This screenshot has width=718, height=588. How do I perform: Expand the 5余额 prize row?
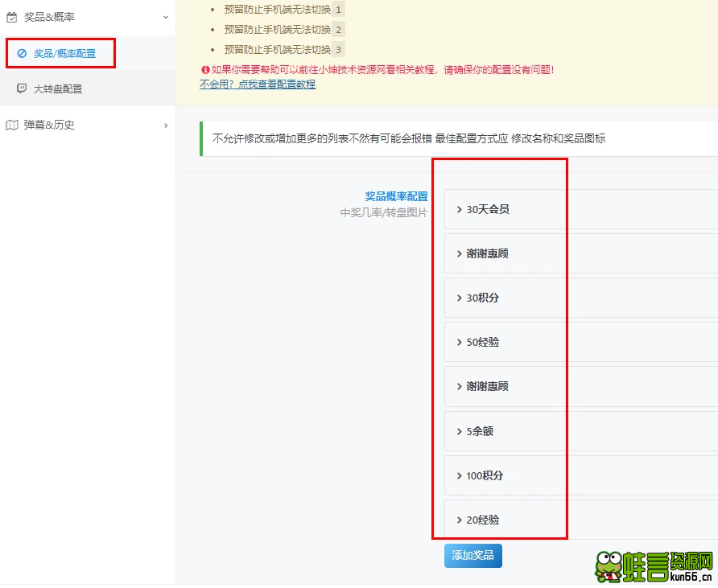(x=580, y=431)
